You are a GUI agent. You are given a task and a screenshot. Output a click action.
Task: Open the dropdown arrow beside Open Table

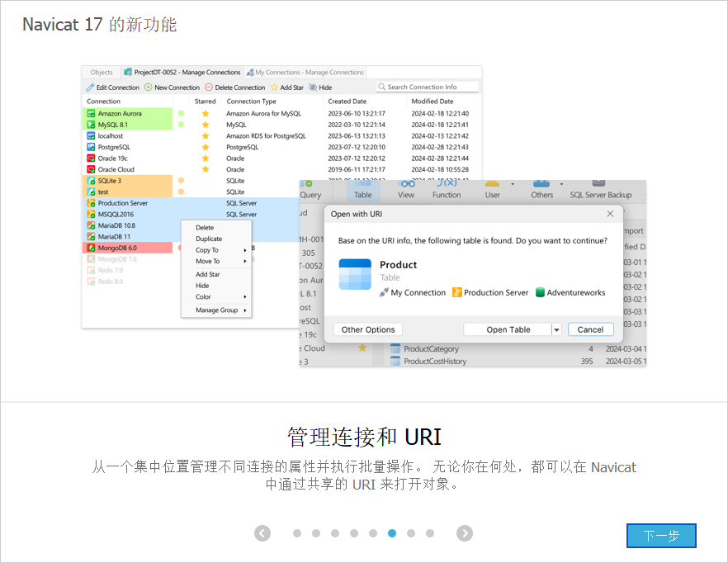click(x=556, y=329)
